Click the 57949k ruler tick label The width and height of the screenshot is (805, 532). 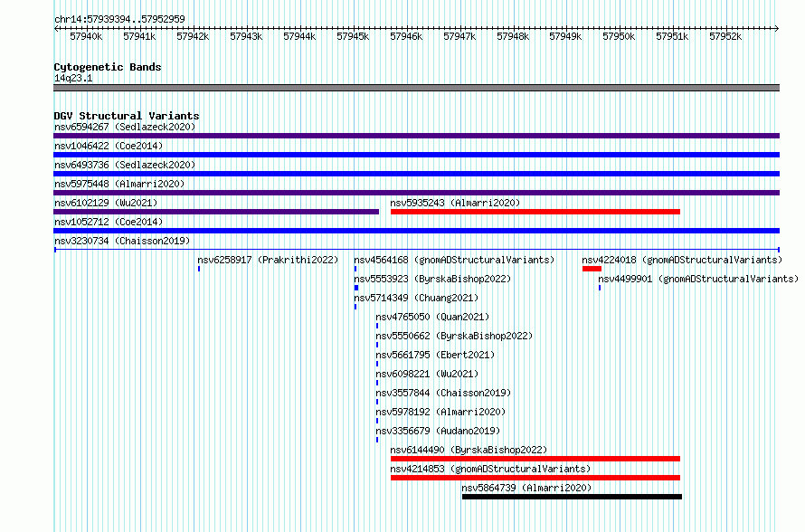click(565, 36)
